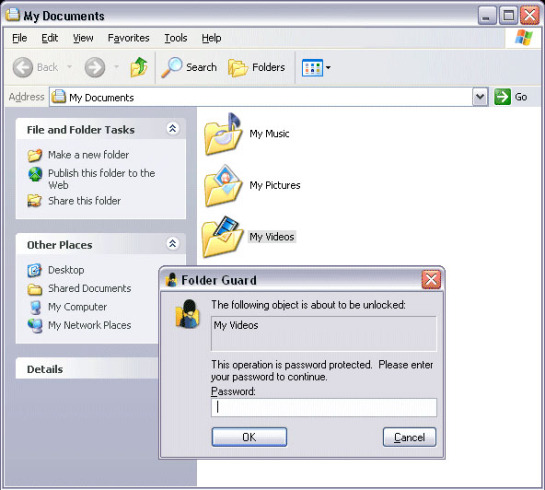The height and width of the screenshot is (490, 545).
Task: Click OK in Folder Guard dialog
Action: click(249, 437)
